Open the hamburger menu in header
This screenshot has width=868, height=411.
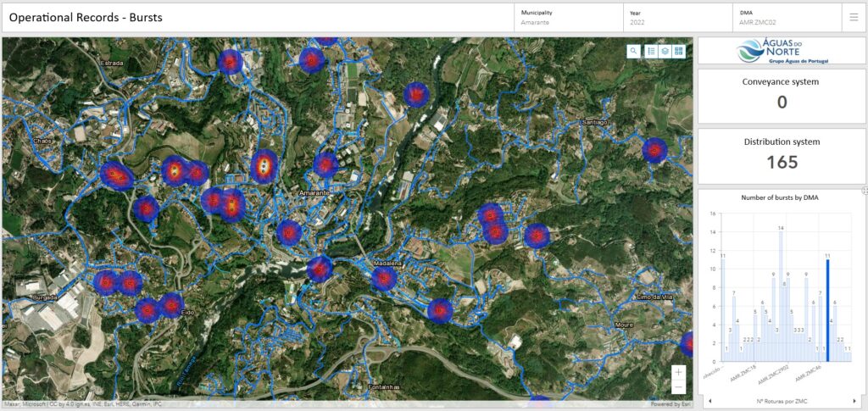[x=854, y=18]
